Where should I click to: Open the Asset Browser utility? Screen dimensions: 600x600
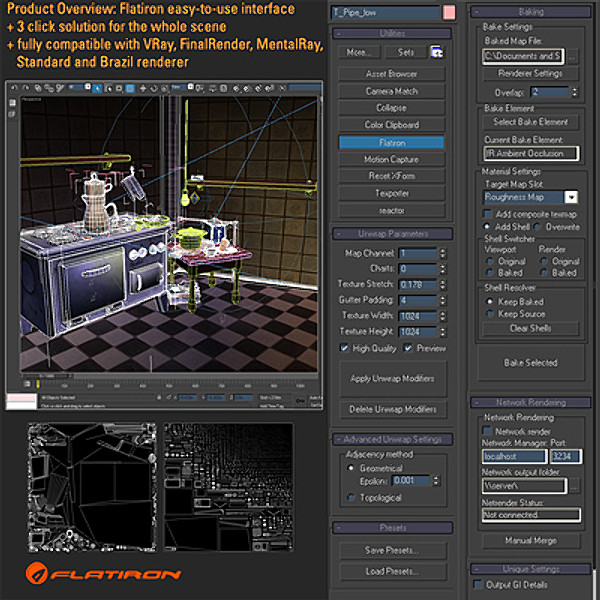click(x=392, y=73)
